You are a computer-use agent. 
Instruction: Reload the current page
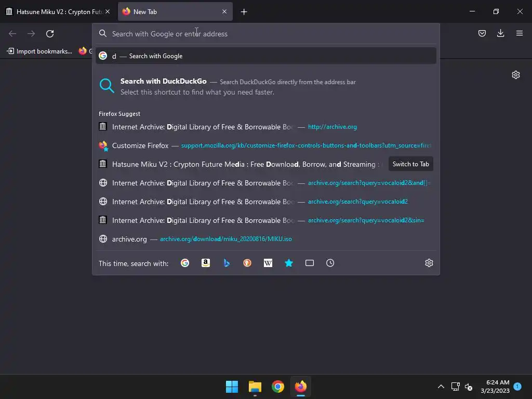point(50,34)
